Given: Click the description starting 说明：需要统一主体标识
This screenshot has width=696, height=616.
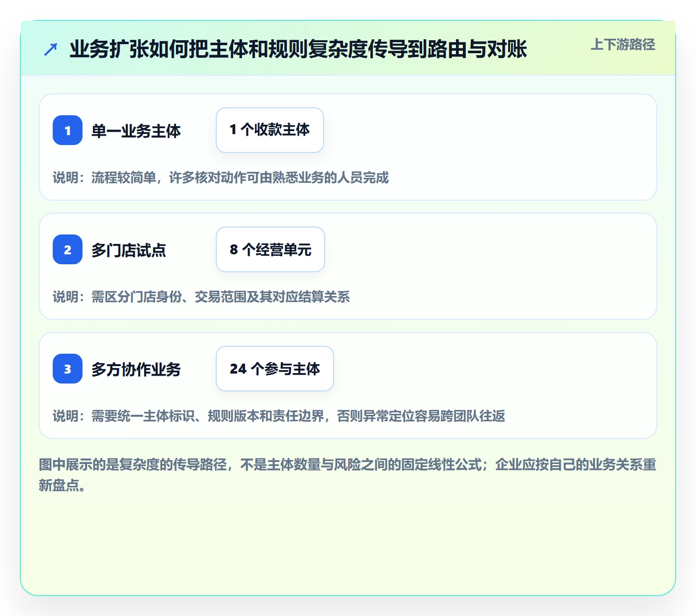Looking at the screenshot, I should 279,416.
